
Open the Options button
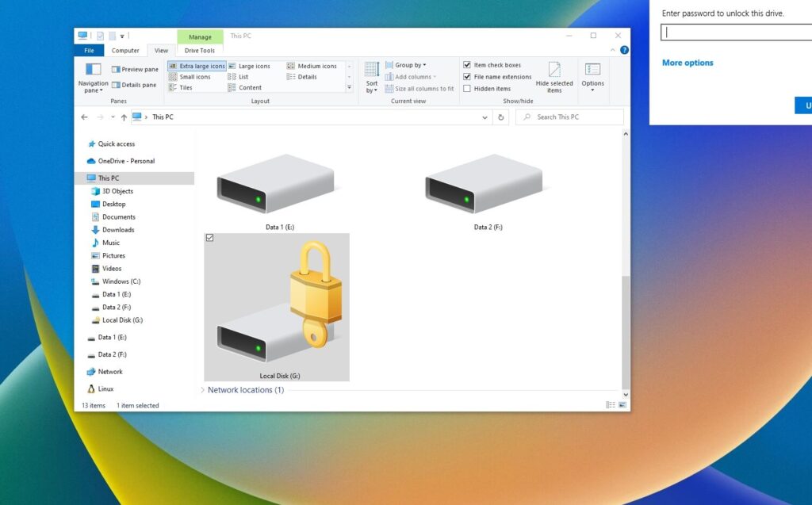[592, 78]
